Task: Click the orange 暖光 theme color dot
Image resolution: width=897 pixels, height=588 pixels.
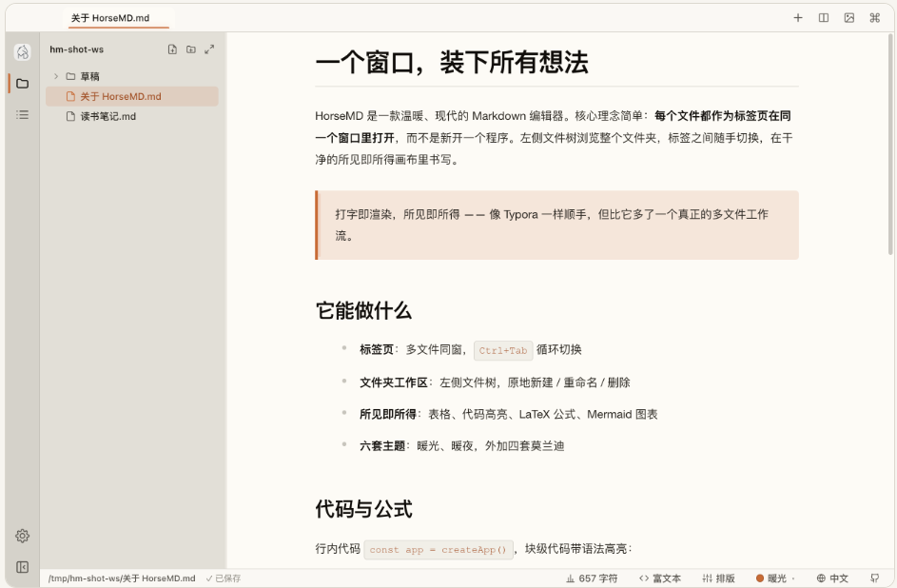Action: click(760, 578)
